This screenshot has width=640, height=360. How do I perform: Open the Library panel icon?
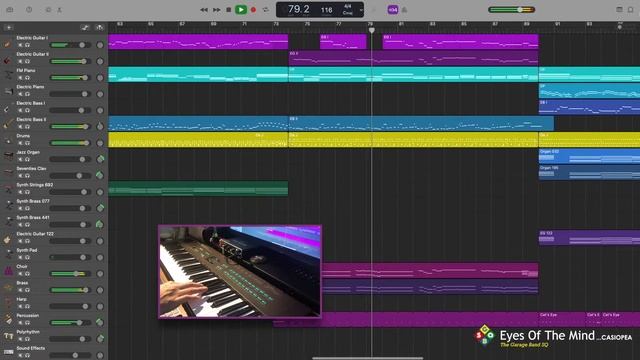pyautogui.click(x=10, y=9)
